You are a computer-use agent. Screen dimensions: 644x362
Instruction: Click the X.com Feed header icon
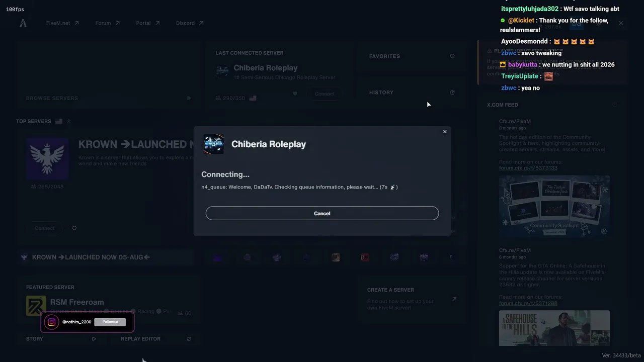click(x=615, y=105)
